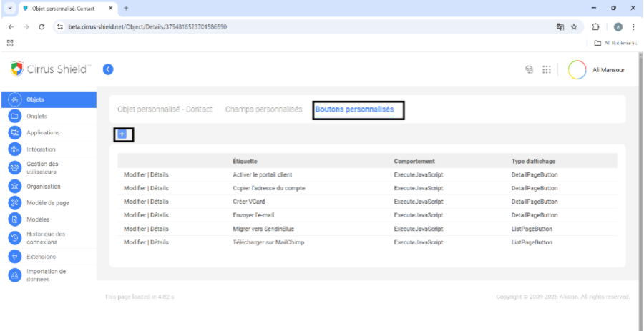This screenshot has width=644, height=331.
Task: Click the plus icon to add custom button
Action: coord(122,134)
